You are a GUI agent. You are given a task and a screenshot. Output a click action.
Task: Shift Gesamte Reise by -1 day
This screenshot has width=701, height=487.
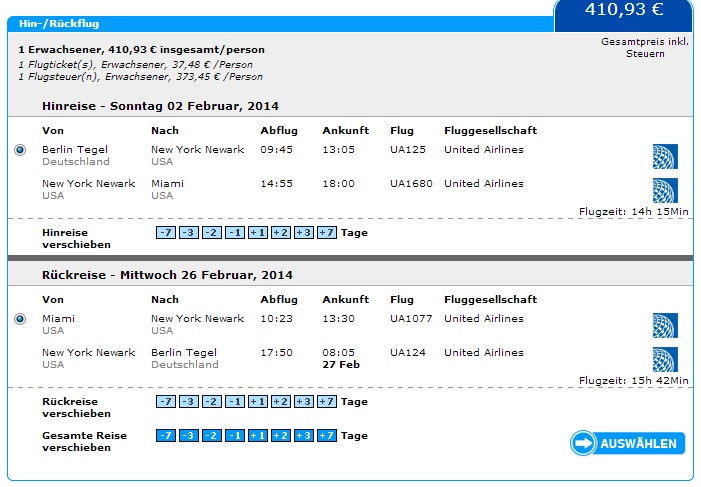(235, 436)
